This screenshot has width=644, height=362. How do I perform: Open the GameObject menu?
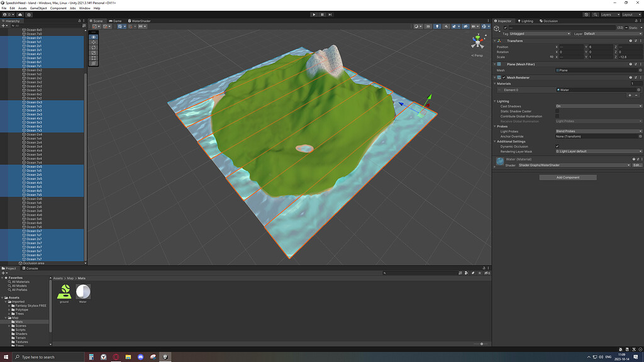[39, 8]
